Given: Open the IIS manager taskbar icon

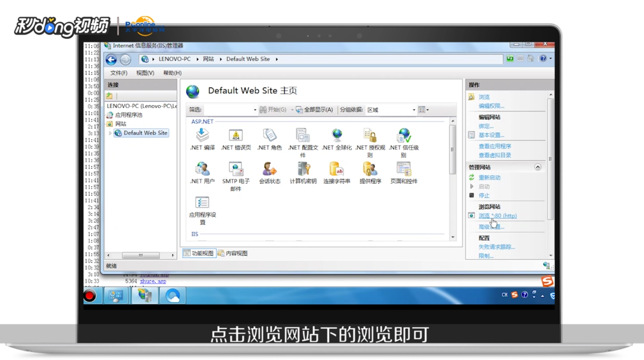Looking at the screenshot, I should [145, 296].
